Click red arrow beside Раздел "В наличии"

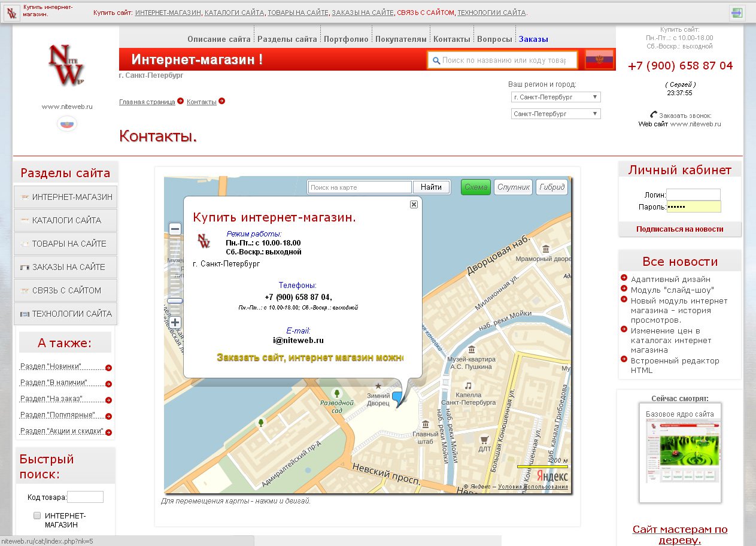tap(109, 384)
